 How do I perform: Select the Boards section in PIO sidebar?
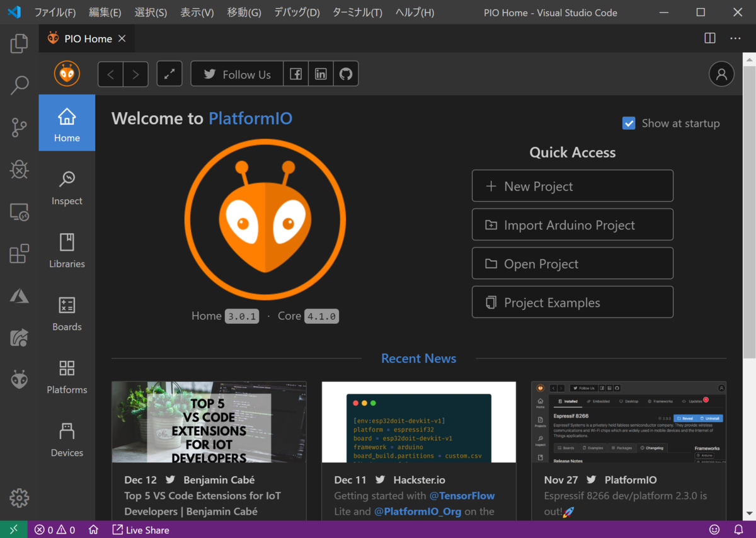(67, 314)
